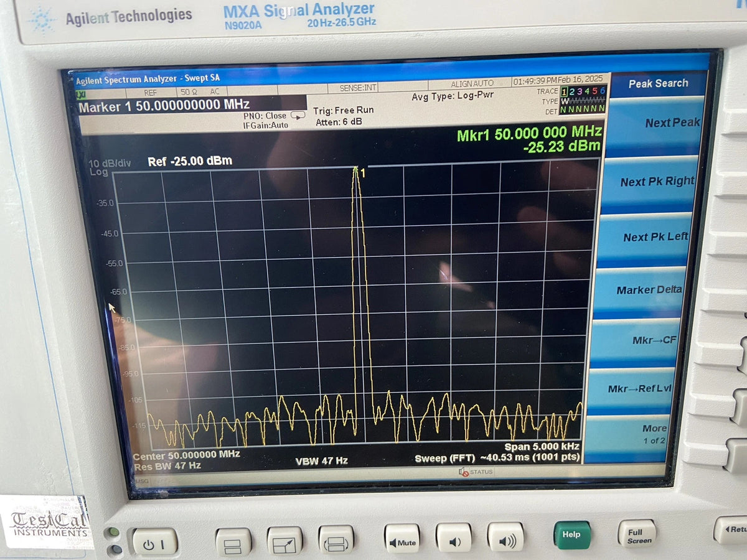
Task: Click the LXI indicator in status bar
Action: [81, 95]
